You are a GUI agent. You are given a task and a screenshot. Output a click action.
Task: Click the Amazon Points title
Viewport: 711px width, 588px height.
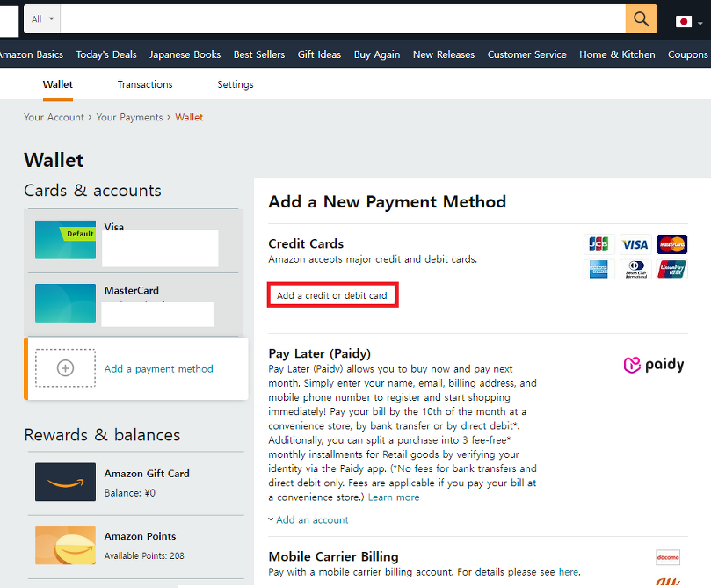click(x=140, y=536)
